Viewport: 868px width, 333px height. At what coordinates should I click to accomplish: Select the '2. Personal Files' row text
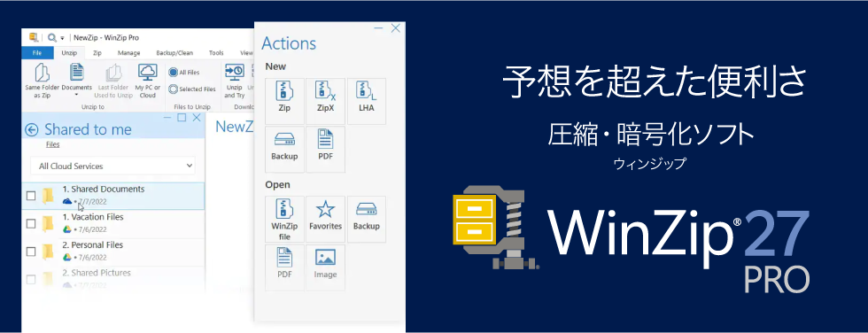tap(93, 244)
